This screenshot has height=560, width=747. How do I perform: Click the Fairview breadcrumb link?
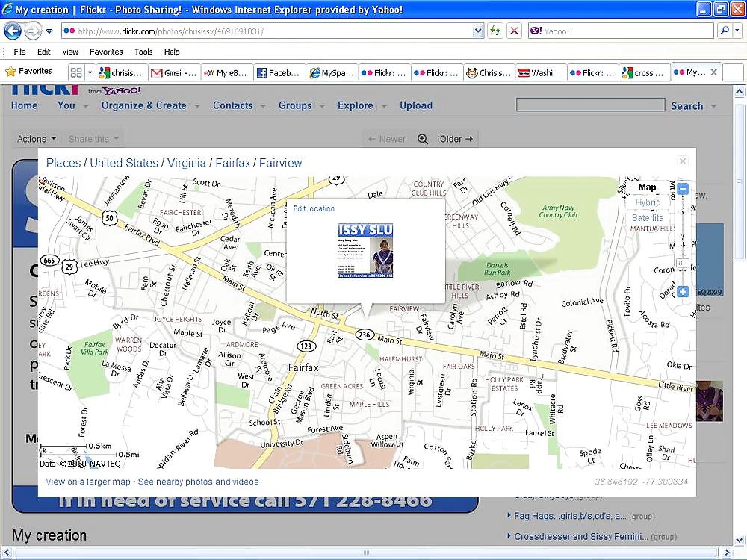(x=281, y=163)
